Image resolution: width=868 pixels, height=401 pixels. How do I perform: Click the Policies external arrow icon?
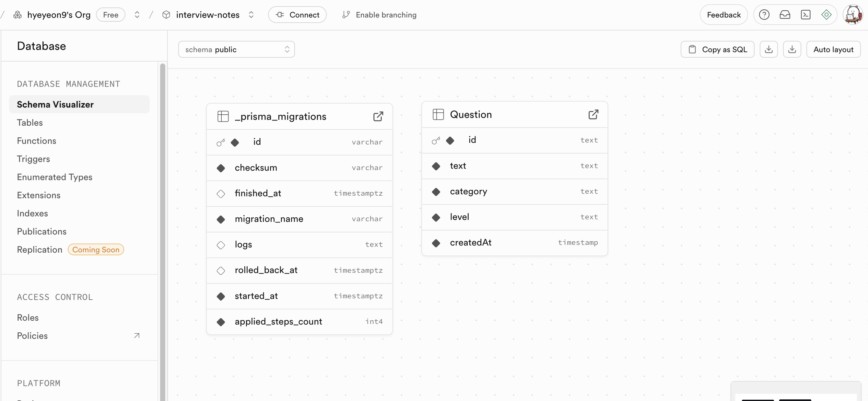(136, 336)
